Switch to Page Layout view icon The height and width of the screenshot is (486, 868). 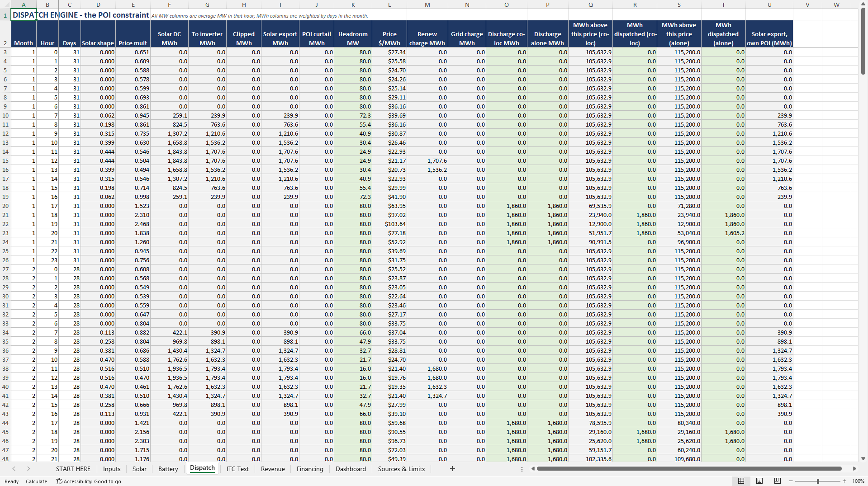(x=759, y=481)
